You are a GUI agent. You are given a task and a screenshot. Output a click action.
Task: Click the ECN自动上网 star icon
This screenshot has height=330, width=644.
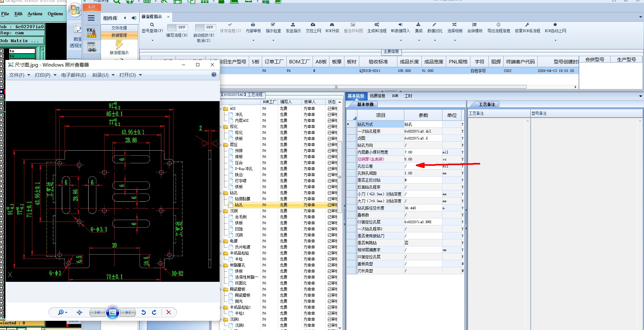tap(555, 25)
